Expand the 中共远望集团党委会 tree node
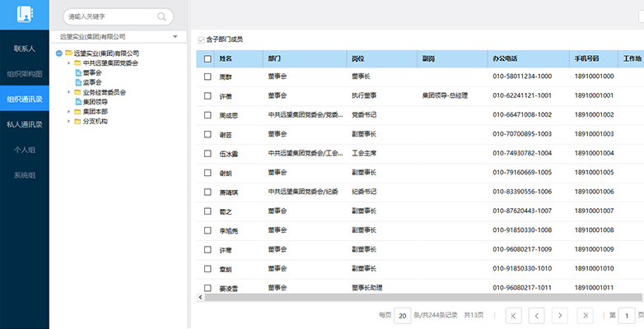The width and height of the screenshot is (644, 329). [x=69, y=63]
